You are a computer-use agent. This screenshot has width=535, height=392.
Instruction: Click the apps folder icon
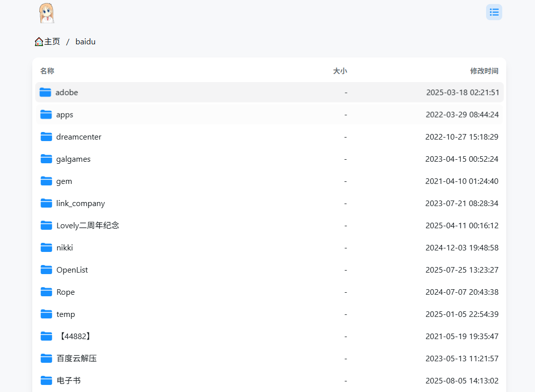click(46, 114)
